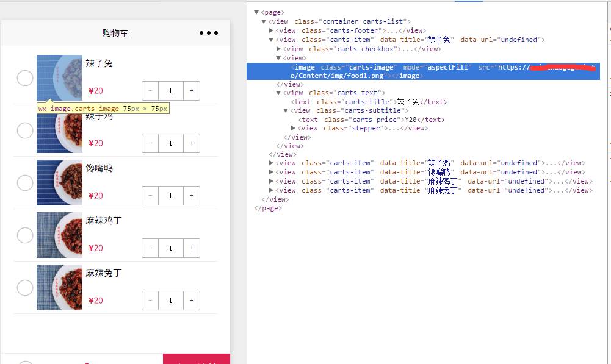Click the 麻辣兔丁 quantity input field
Image resolution: width=611 pixels, height=364 pixels.
pyautogui.click(x=170, y=301)
